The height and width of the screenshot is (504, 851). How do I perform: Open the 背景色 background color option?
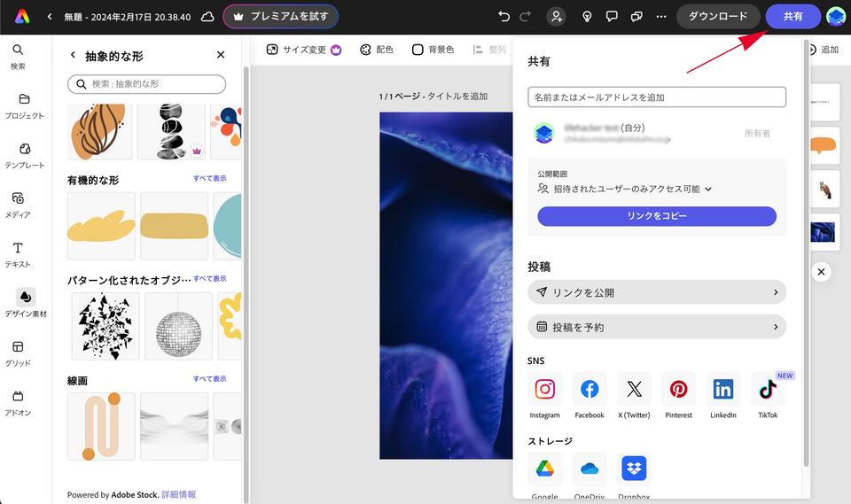[x=433, y=50]
